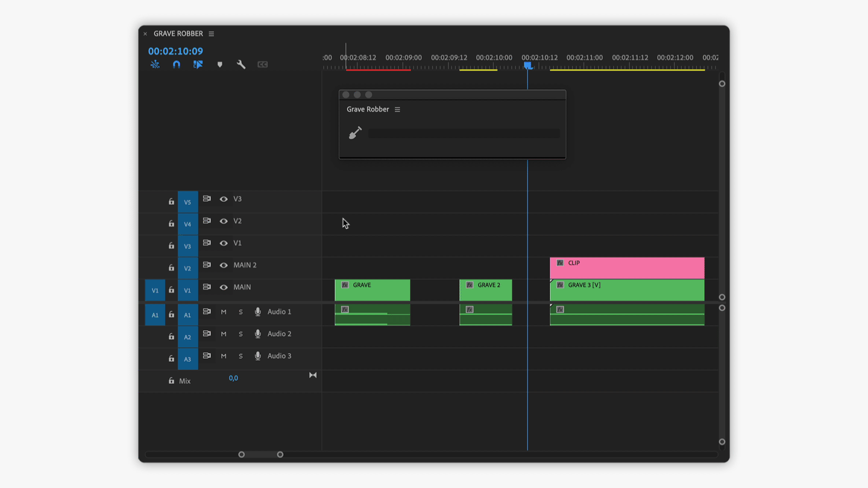Click the wrench timeline settings icon
868x488 pixels.
pos(241,64)
